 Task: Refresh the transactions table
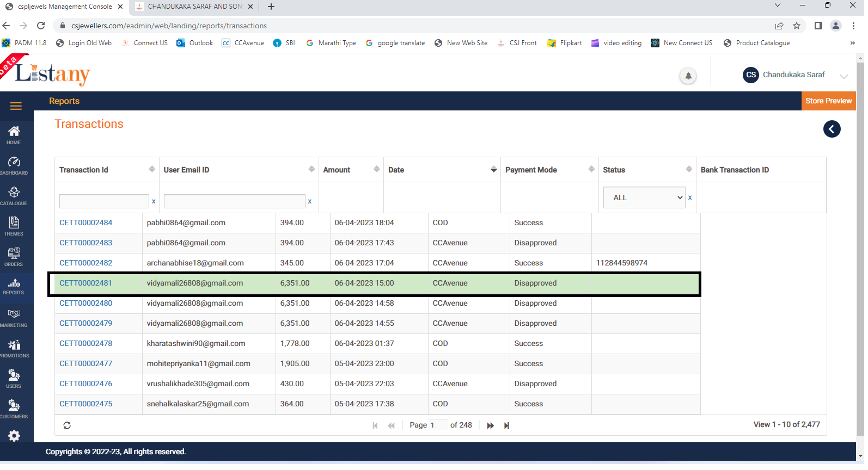pos(67,425)
